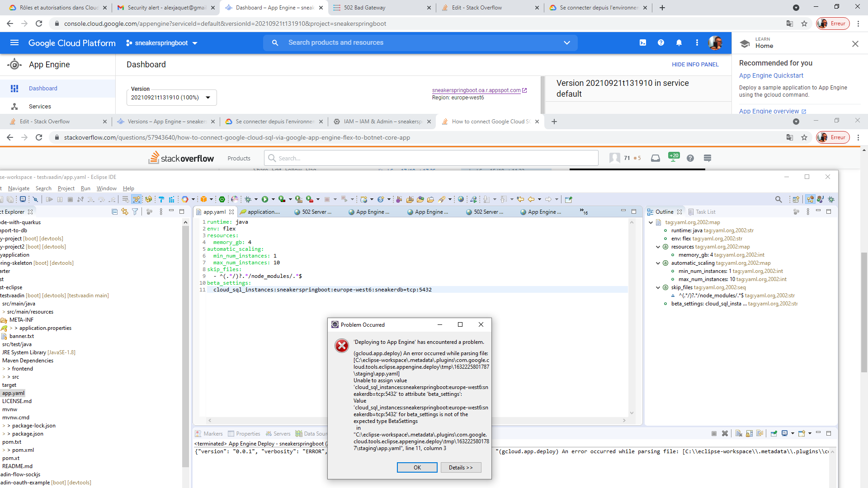Open App Engine Quickstart link
This screenshot has width=868, height=488.
(x=771, y=75)
